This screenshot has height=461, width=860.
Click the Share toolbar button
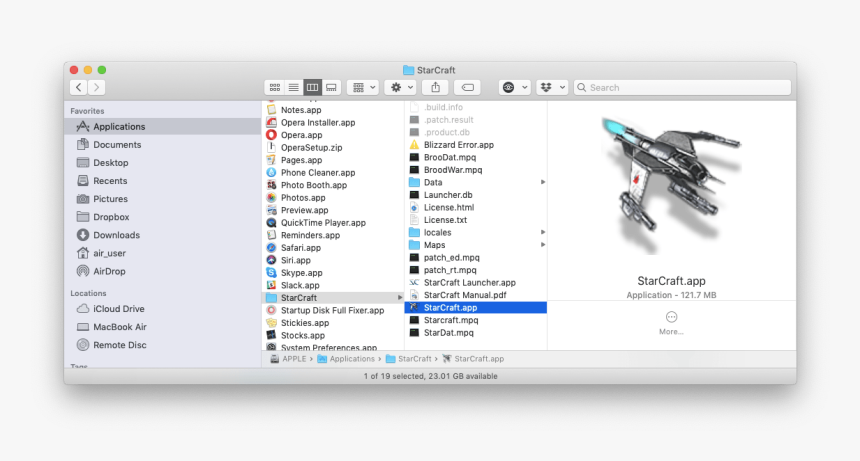pos(435,87)
